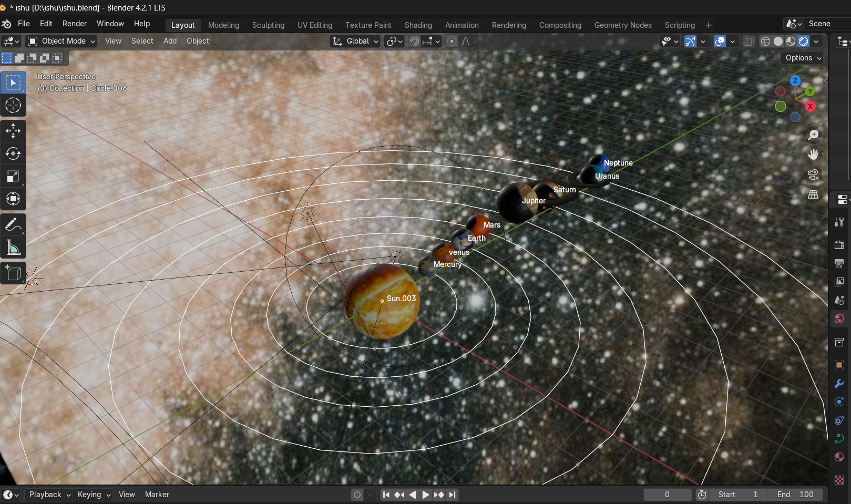
Task: Open the Global transform orientation dropdown
Action: (356, 41)
